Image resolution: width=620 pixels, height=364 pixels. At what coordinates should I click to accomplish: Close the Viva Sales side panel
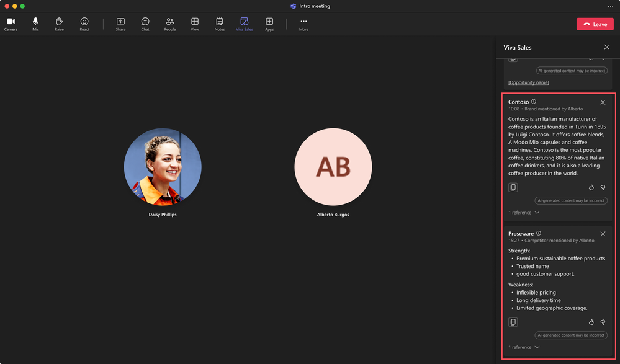(606, 47)
